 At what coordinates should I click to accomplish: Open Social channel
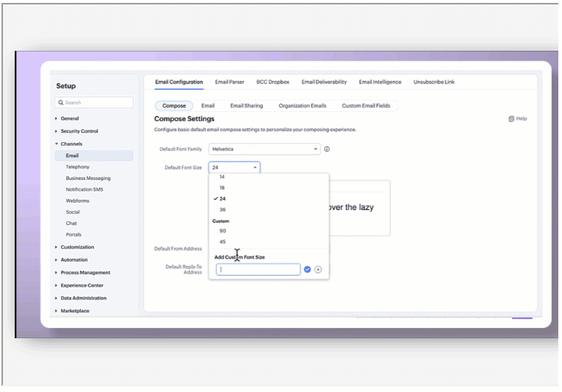[73, 212]
